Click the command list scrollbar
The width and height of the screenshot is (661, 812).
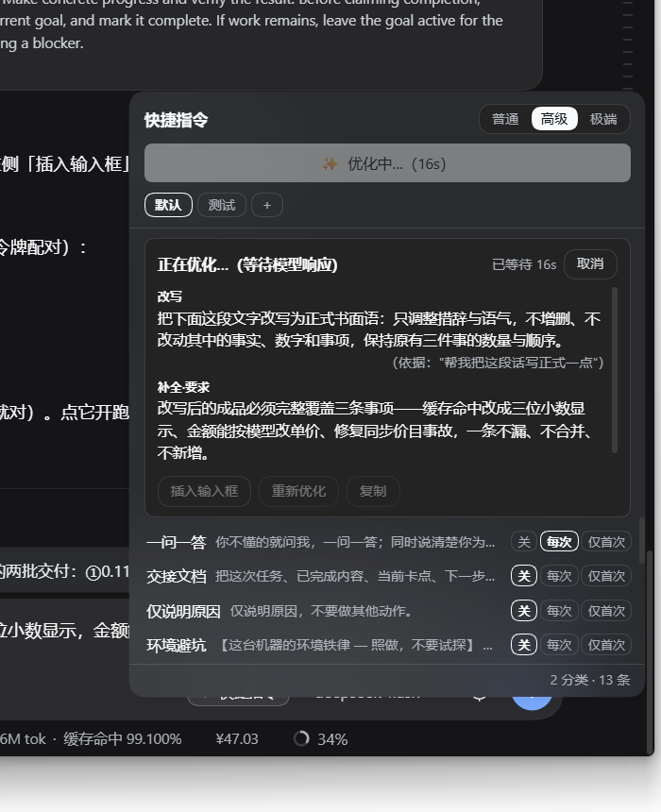642,541
